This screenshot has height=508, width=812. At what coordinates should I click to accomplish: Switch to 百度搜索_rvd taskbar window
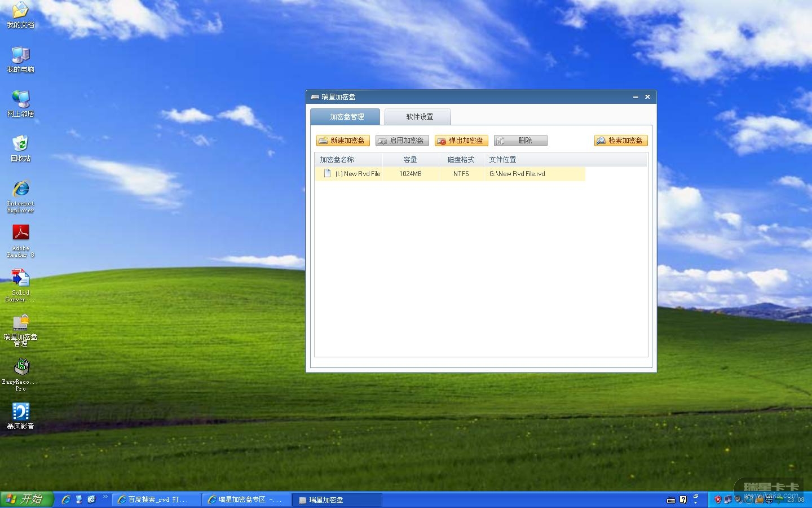[x=157, y=500]
